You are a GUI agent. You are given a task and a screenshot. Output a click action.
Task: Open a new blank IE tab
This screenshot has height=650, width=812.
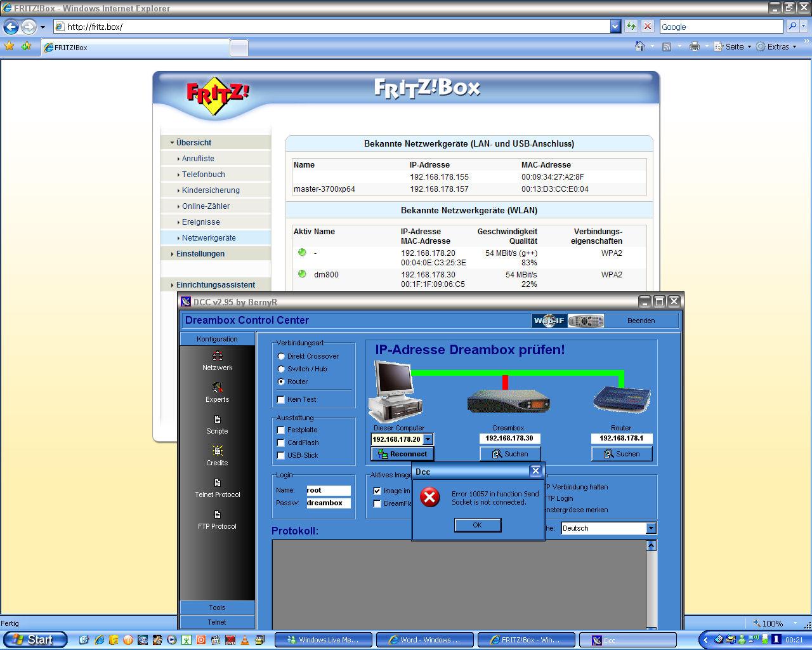point(239,48)
